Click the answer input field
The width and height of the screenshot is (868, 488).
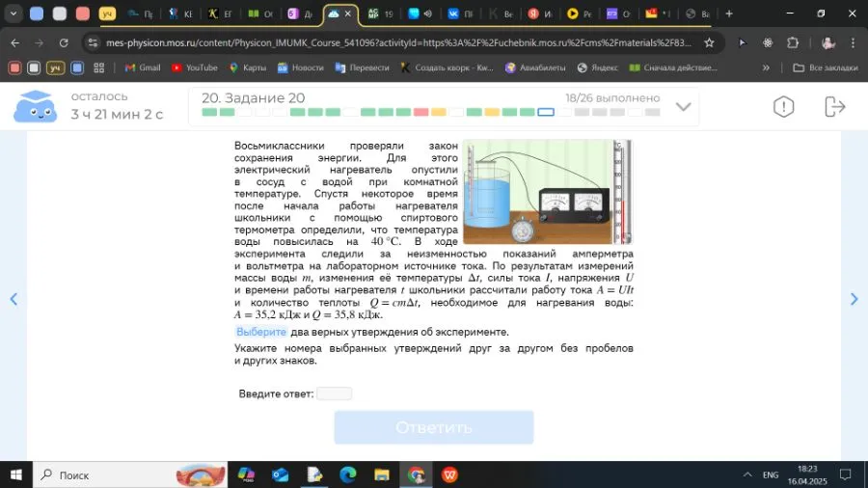(x=334, y=393)
